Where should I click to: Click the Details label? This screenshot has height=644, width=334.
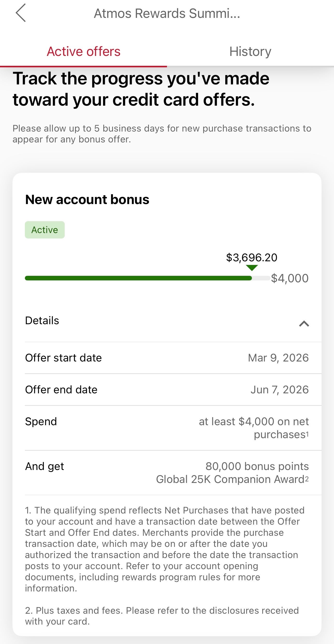point(42,321)
